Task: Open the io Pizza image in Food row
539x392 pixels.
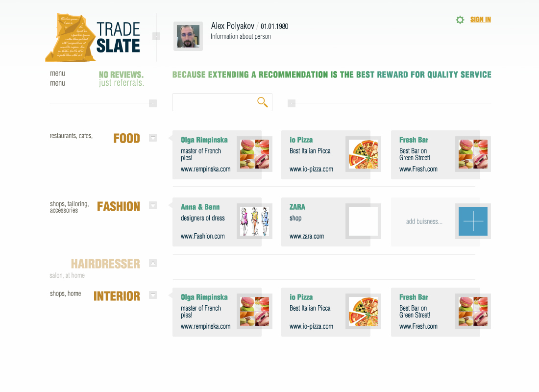Action: pyautogui.click(x=363, y=154)
